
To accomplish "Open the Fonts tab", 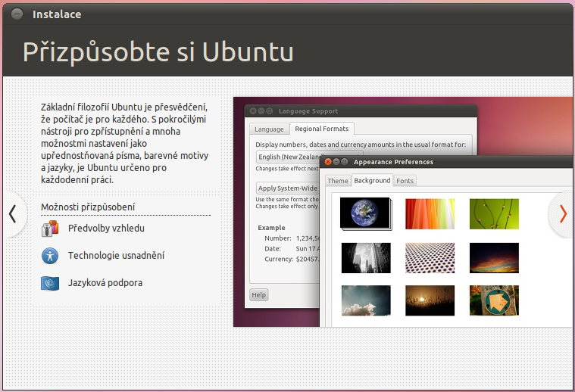I will (x=405, y=181).
